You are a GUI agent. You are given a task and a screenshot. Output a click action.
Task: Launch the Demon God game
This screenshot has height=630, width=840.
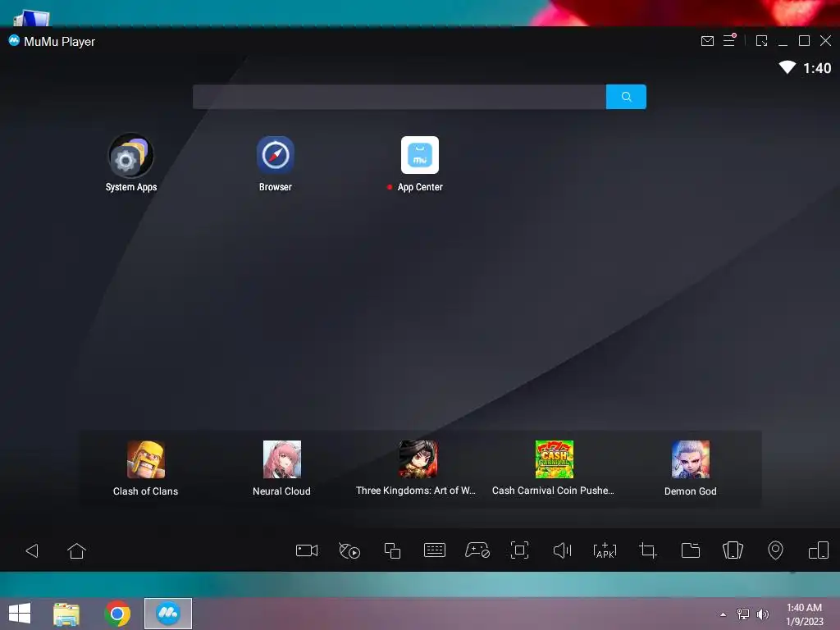click(691, 459)
